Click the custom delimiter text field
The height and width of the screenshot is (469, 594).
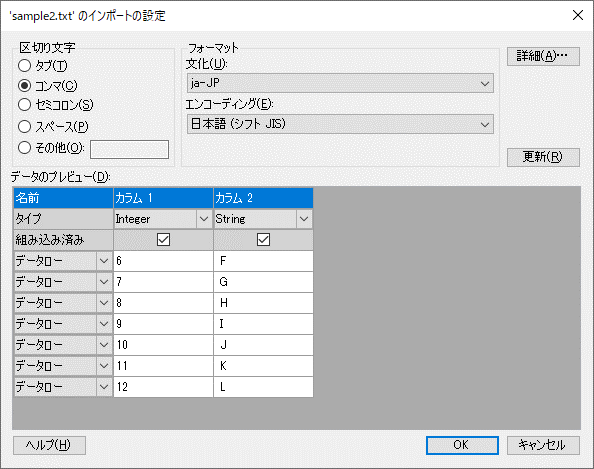(x=129, y=149)
